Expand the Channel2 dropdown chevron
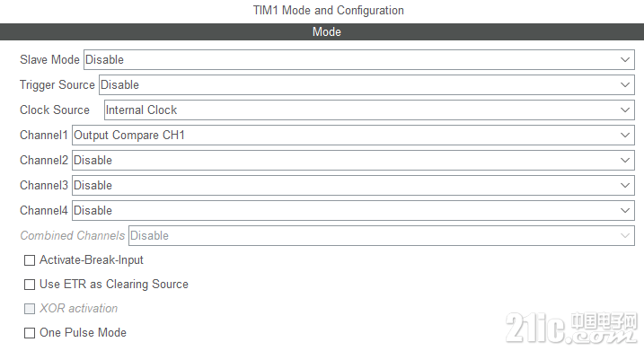This screenshot has height=351, width=644. pyautogui.click(x=625, y=160)
